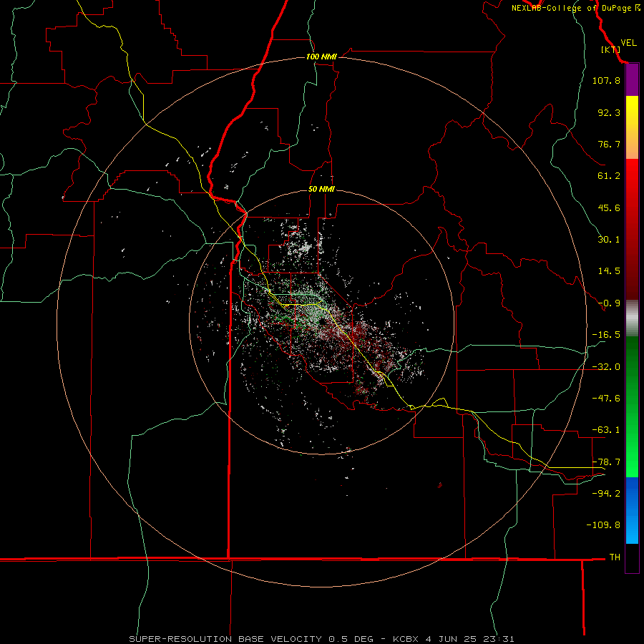The width and height of the screenshot is (644, 644).
Task: Click the 100 NMI range ring label
Action: point(321,57)
